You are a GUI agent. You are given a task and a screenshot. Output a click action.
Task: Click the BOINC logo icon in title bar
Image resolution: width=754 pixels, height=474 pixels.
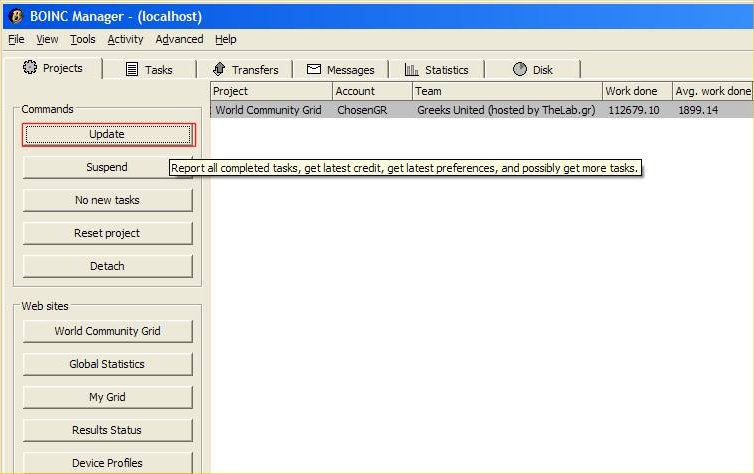click(16, 16)
